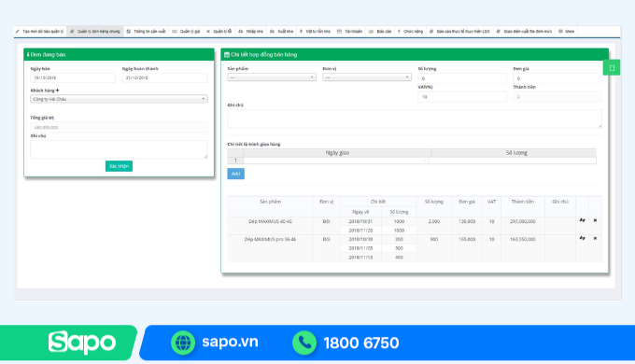
Task: Click the 'Ghi chú' box in Đơn đang bán
Action: pyautogui.click(x=120, y=149)
